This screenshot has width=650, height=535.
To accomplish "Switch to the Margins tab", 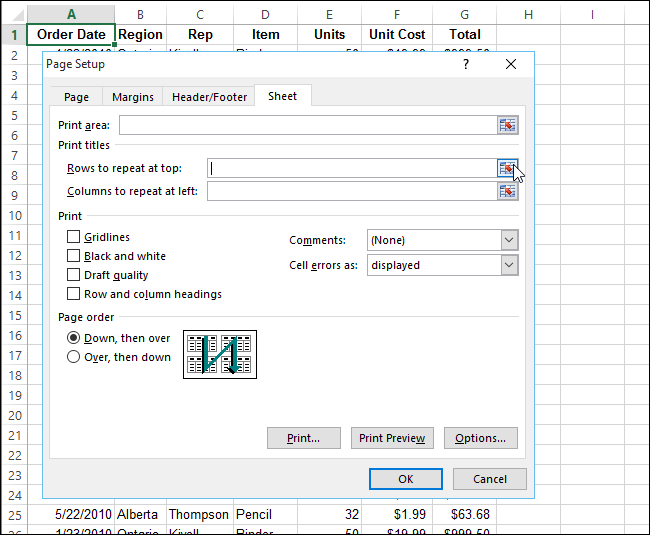I will coord(133,97).
